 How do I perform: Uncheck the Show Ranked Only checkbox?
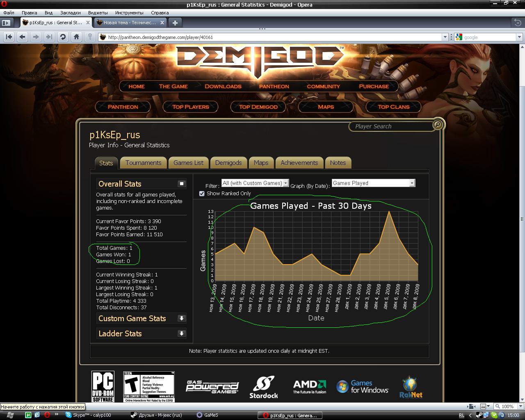[202, 194]
